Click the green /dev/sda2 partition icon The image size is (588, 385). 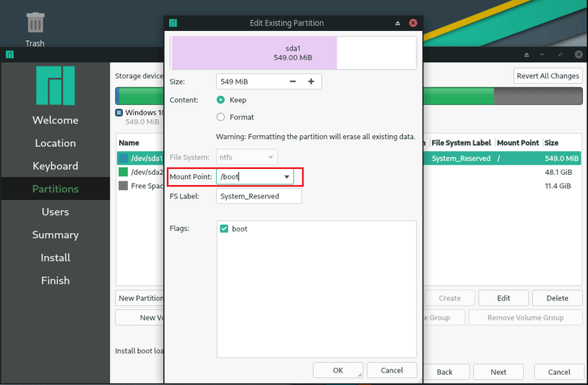click(123, 172)
